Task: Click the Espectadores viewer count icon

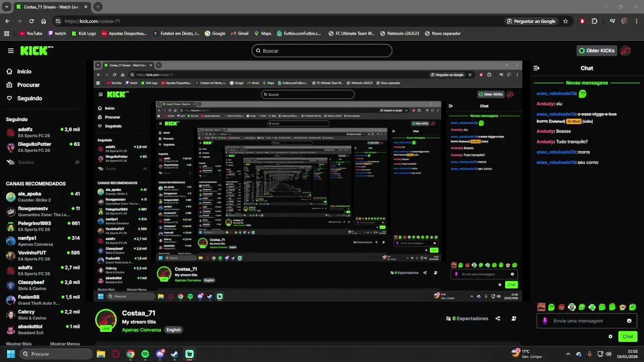Action: [x=448, y=318]
